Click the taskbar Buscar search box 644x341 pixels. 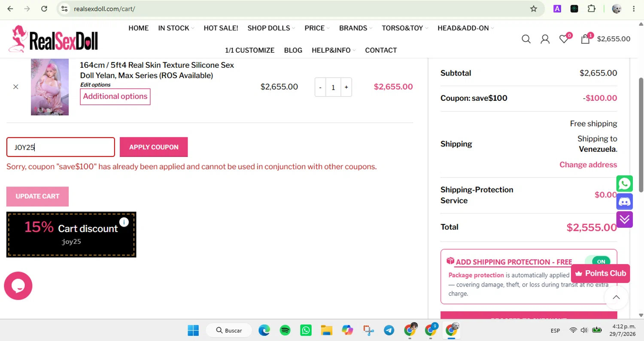(229, 330)
